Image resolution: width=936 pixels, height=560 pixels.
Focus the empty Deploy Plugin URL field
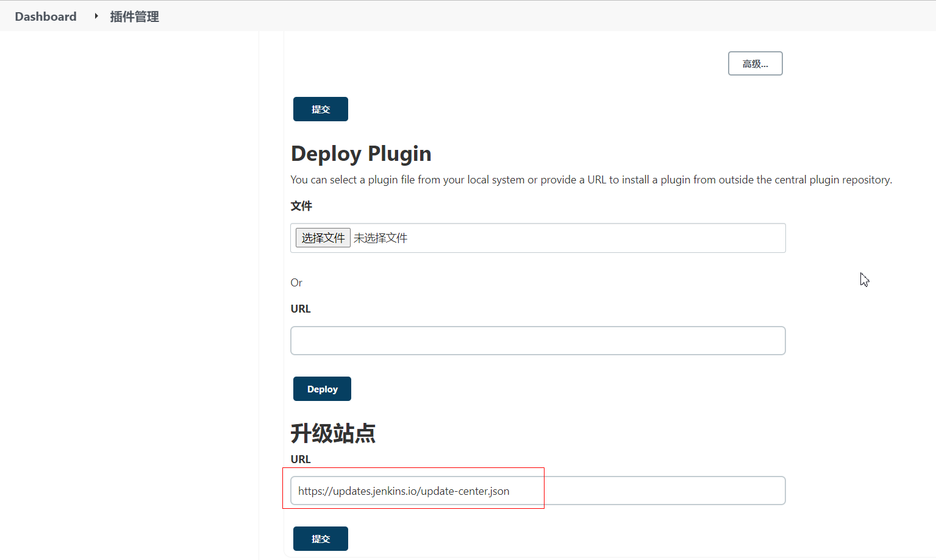coord(538,341)
